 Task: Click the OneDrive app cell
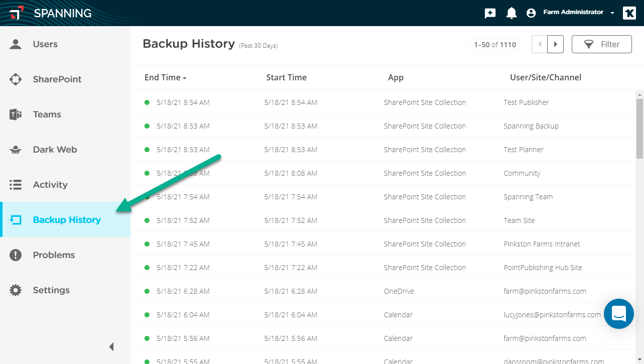pyautogui.click(x=399, y=291)
